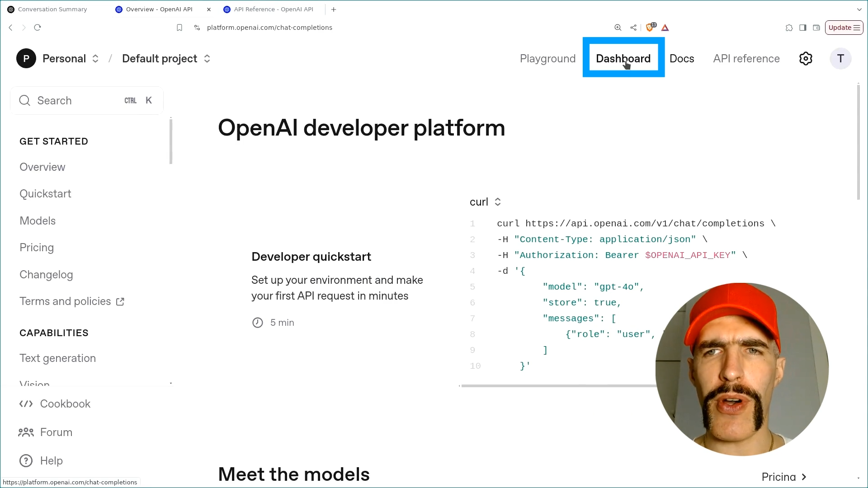Click the GET STARTED section header
The image size is (868, 488).
click(54, 141)
